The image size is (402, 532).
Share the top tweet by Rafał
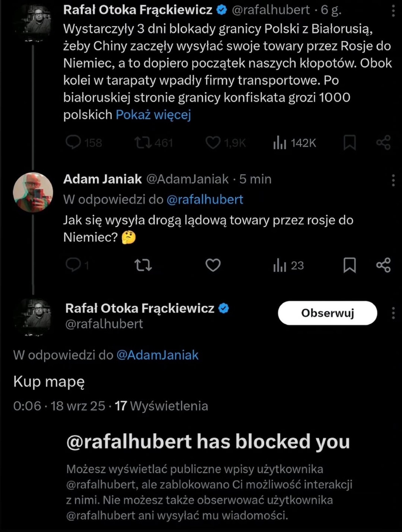(x=383, y=142)
